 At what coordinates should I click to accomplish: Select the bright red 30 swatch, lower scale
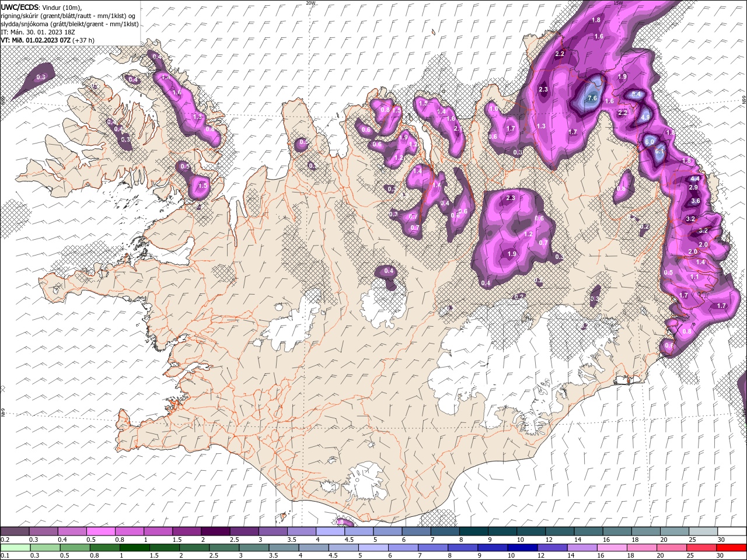(731, 548)
